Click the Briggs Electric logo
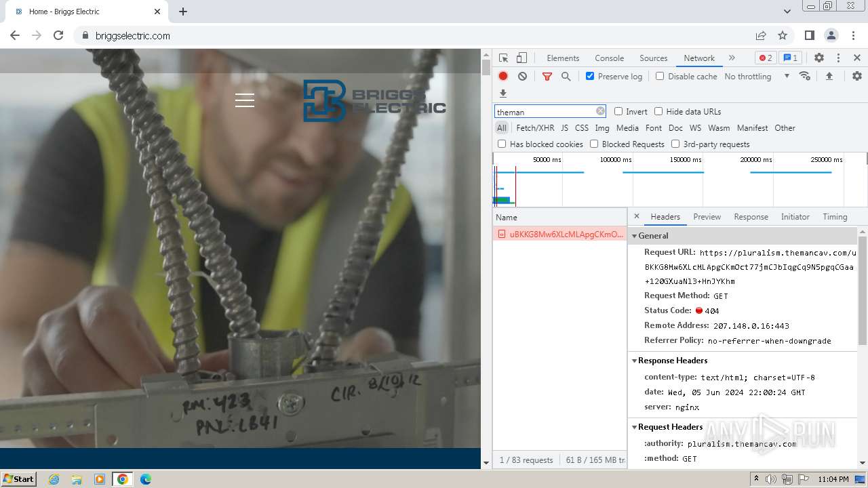Screen dimensions: 868x488 pos(374,100)
